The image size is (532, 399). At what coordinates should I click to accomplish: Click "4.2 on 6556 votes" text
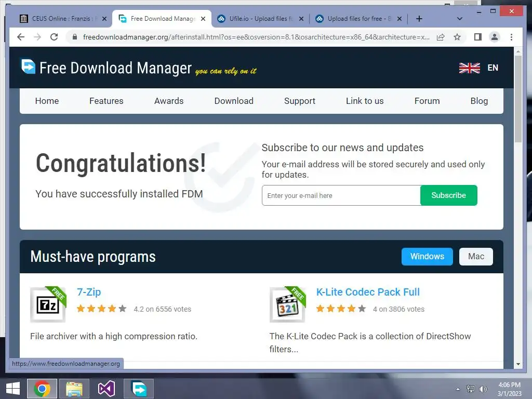point(162,309)
